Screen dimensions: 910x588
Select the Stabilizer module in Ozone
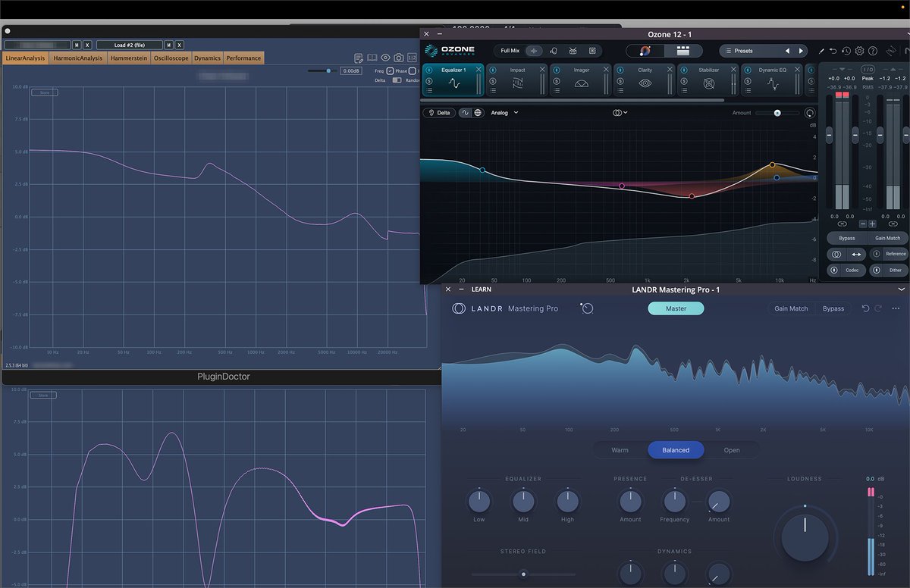[708, 80]
